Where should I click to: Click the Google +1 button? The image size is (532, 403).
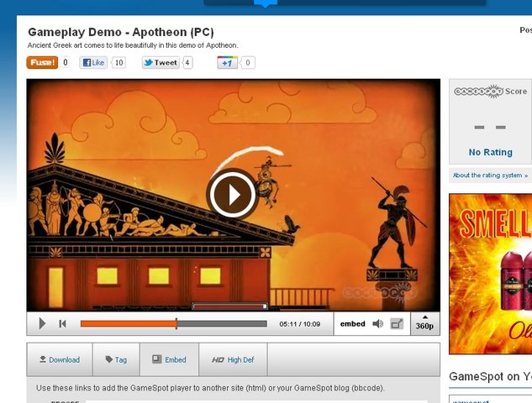pyautogui.click(x=227, y=62)
